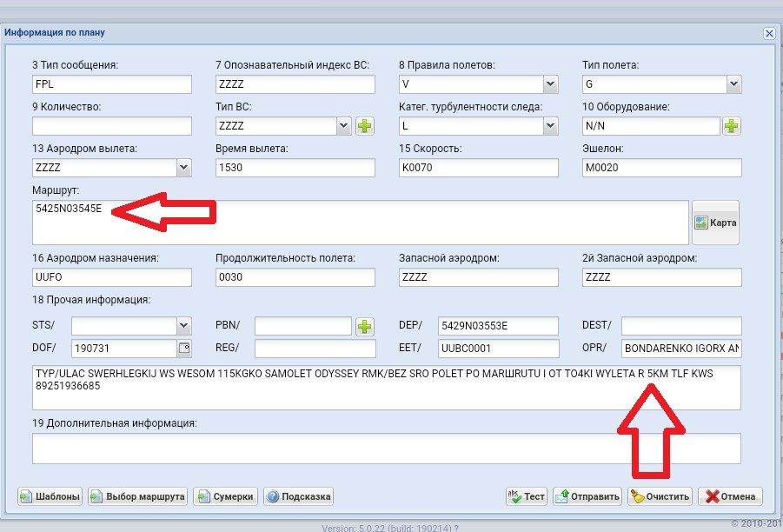This screenshot has height=532, width=783.
Task: Click the green plus next to Оборудование field
Action: [732, 126]
